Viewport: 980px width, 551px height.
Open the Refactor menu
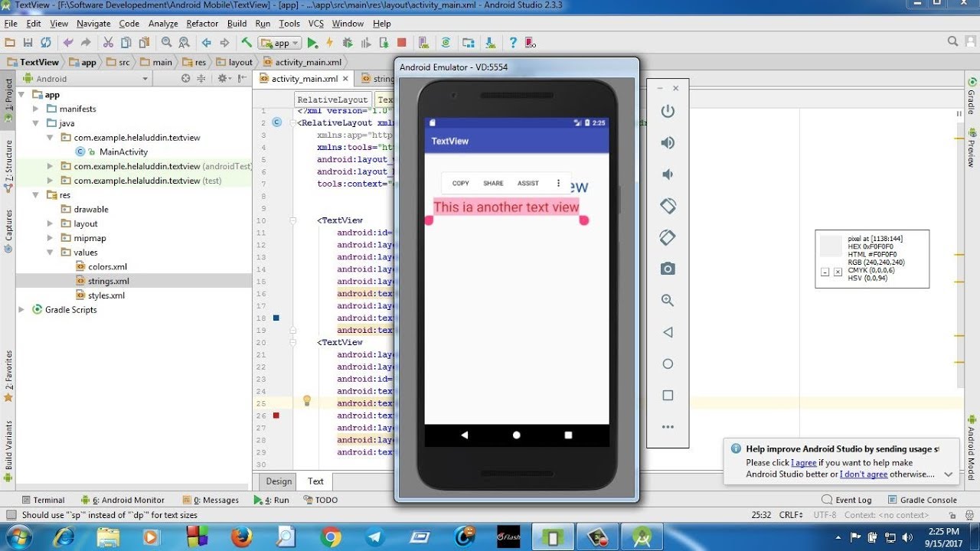point(202,24)
